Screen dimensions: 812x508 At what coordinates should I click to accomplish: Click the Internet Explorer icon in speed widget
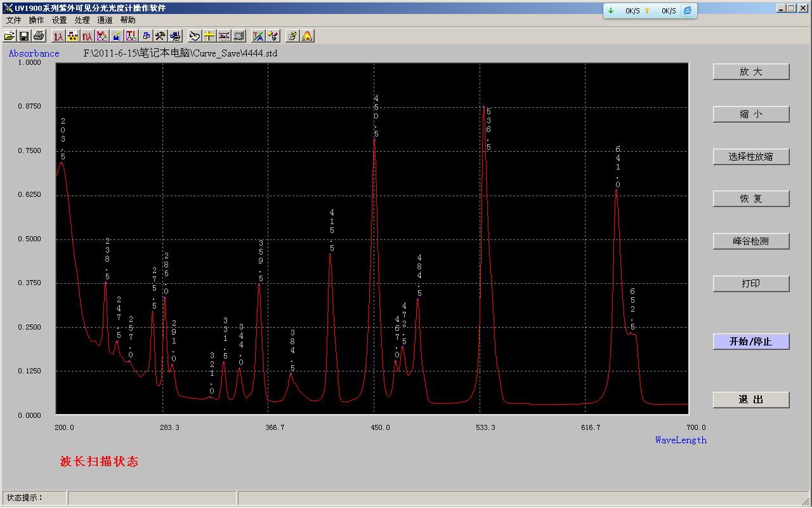[688, 11]
